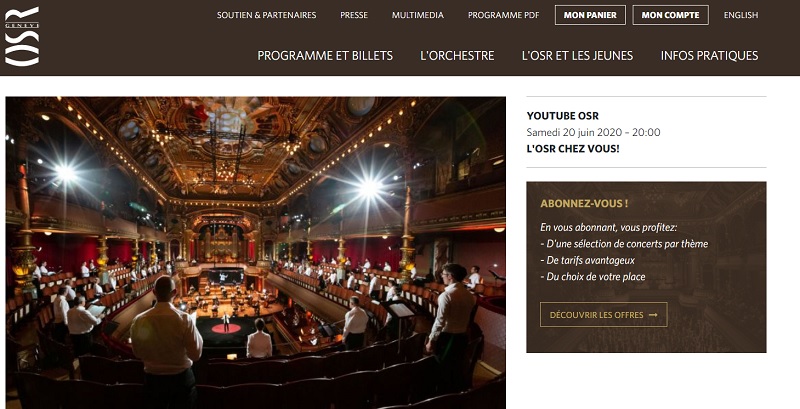800x409 pixels.
Task: Click the concert hall photo
Action: [256, 252]
